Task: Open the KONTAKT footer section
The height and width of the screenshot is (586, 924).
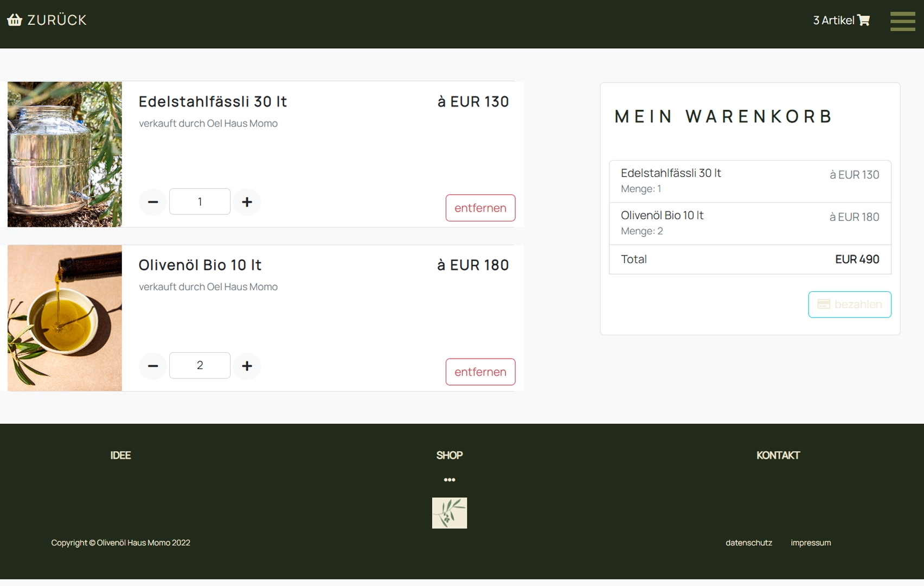Action: pyautogui.click(x=778, y=455)
